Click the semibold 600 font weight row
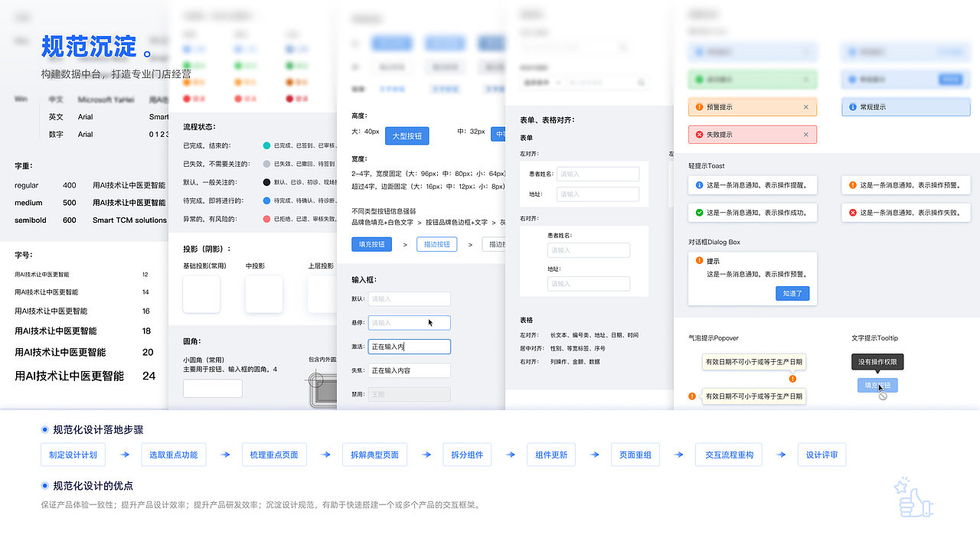Screen dimensions: 980x551 tap(90, 220)
